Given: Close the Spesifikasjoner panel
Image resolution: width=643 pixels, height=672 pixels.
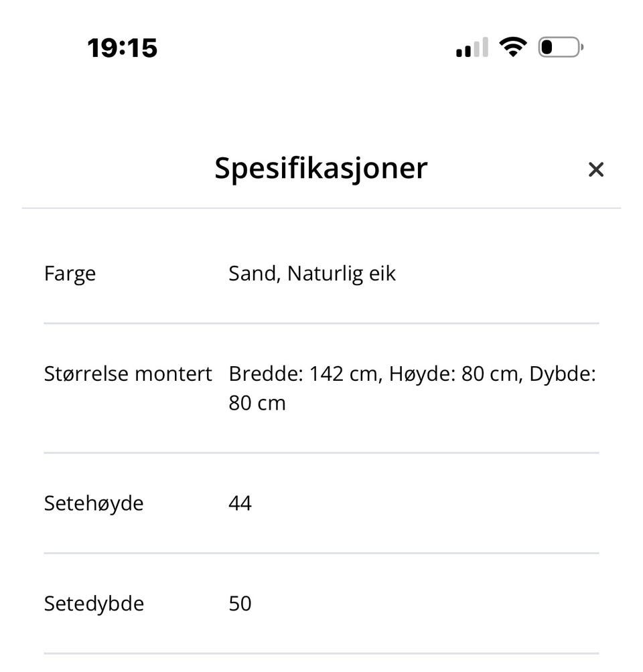Looking at the screenshot, I should point(595,169).
